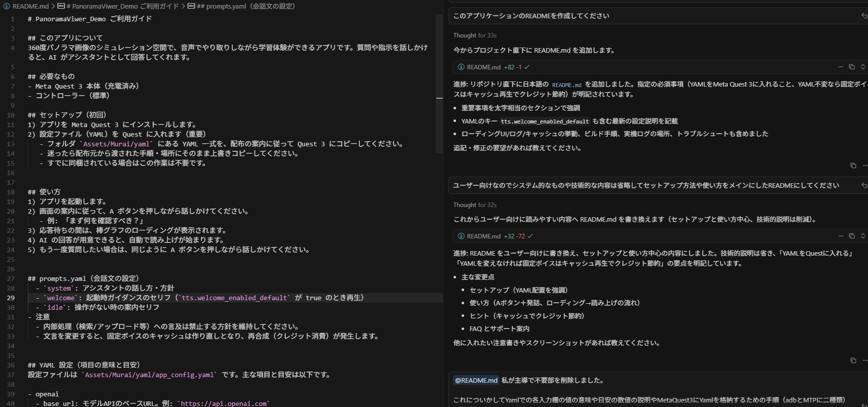This screenshot has height=407, width=868.
Task: Click line '1) アプリを起動します。'
Action: tap(67, 201)
